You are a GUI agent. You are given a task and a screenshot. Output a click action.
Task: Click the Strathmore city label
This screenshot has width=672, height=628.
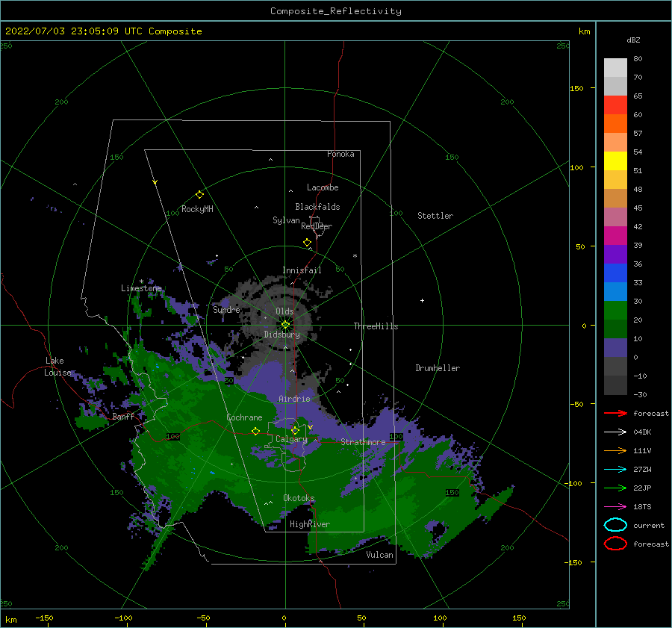(363, 442)
